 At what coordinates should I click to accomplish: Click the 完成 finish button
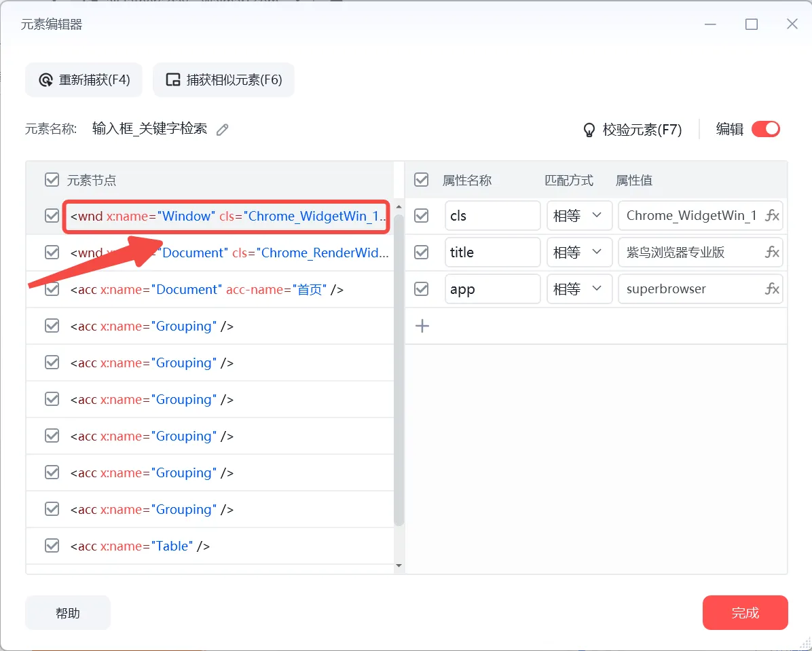(745, 613)
